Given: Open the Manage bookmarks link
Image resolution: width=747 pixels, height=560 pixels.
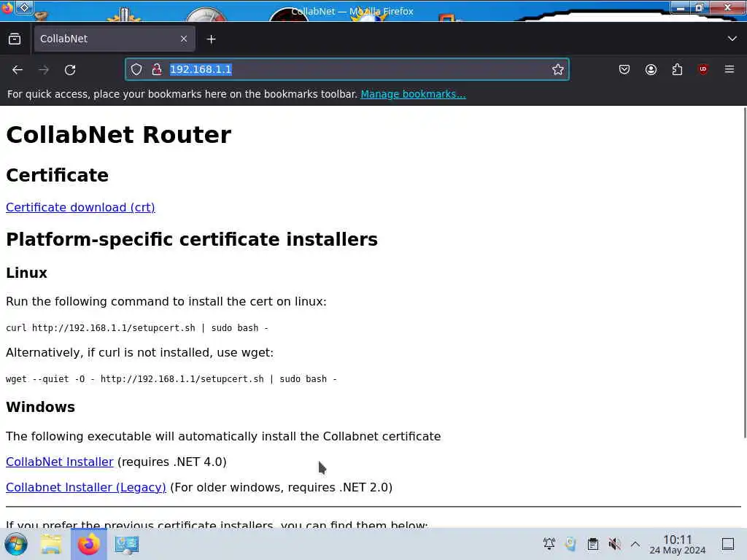Looking at the screenshot, I should [x=413, y=94].
